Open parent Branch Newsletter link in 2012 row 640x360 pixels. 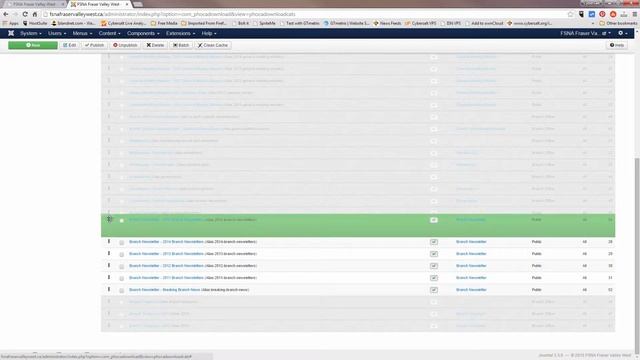coord(471,266)
